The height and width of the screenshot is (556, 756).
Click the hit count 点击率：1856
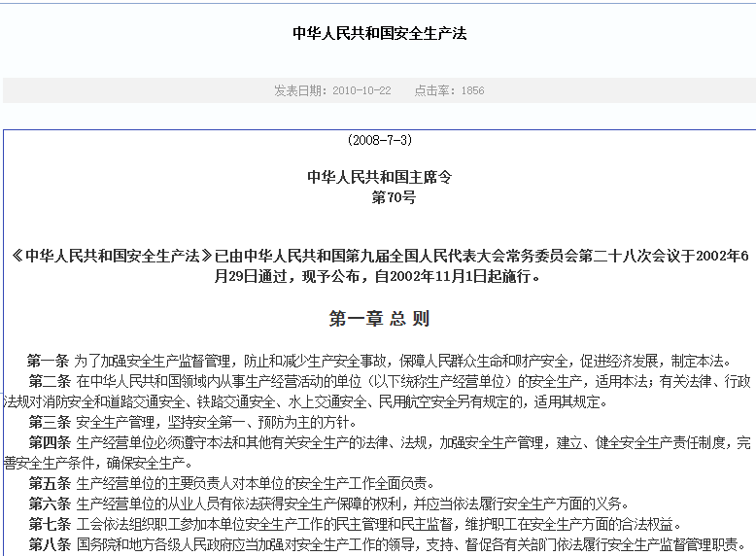coord(449,90)
